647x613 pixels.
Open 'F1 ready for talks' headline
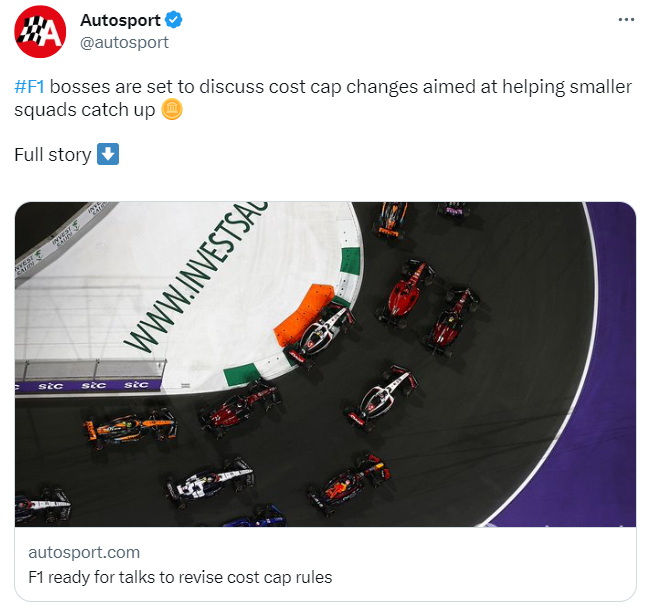click(x=180, y=577)
